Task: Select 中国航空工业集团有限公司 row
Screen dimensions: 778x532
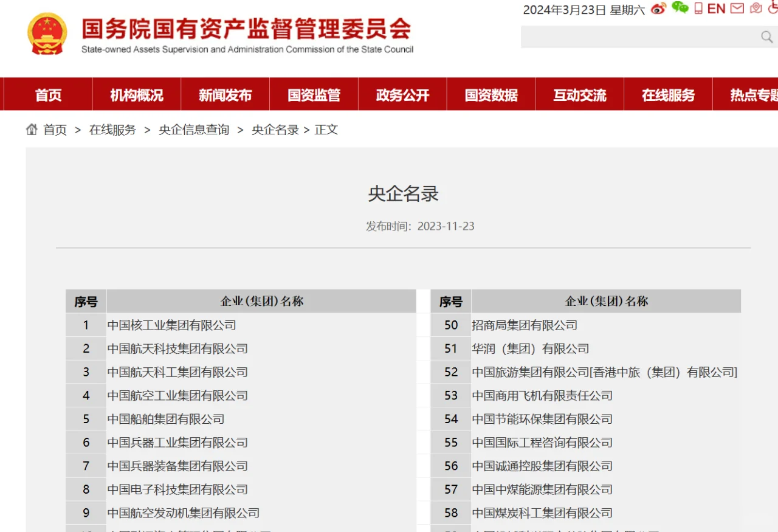Action: click(178, 396)
